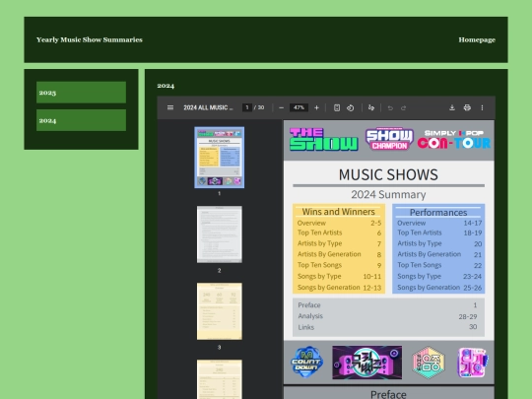Click Songs by Type 23-24 entry
Image resolution: width=532 pixels, height=399 pixels.
coord(439,276)
